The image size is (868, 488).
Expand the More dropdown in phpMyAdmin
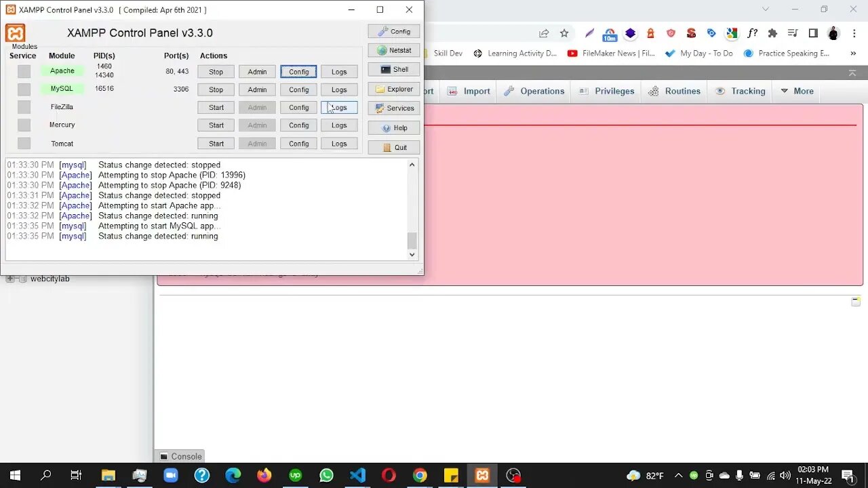tap(797, 91)
